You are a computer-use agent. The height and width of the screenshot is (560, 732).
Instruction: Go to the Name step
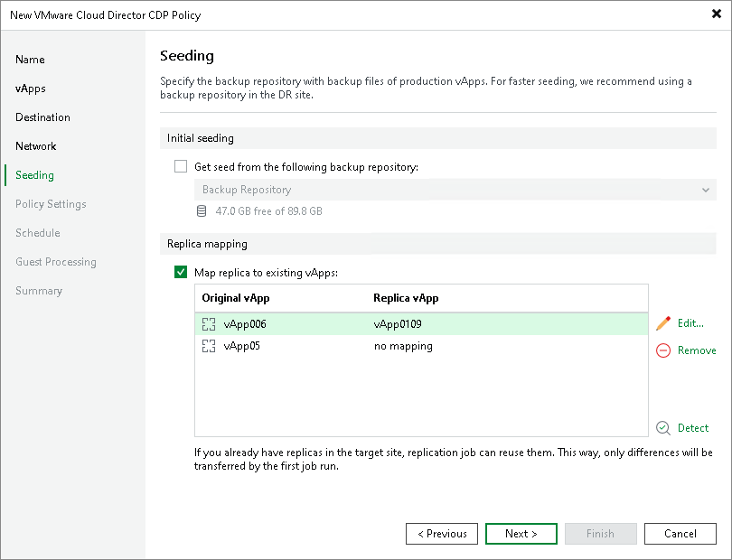[31, 60]
